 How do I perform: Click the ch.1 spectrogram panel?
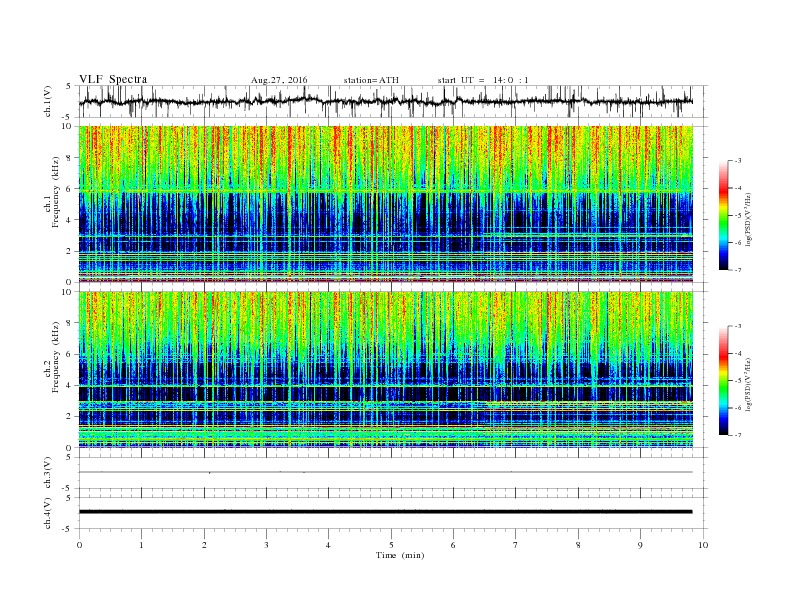coord(385,204)
